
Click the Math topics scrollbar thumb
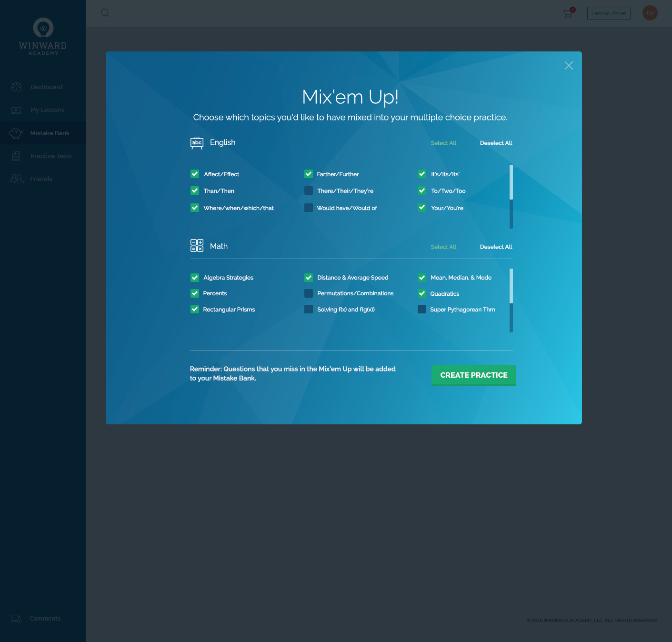coord(511,286)
